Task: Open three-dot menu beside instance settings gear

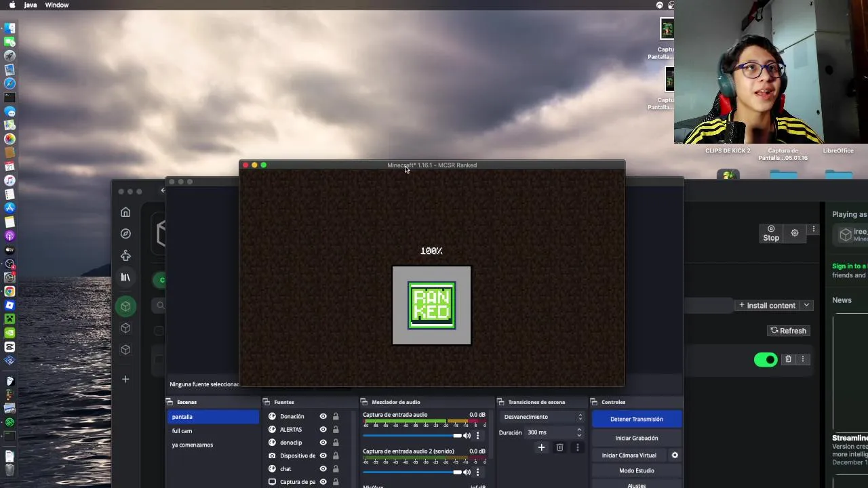Action: [813, 230]
